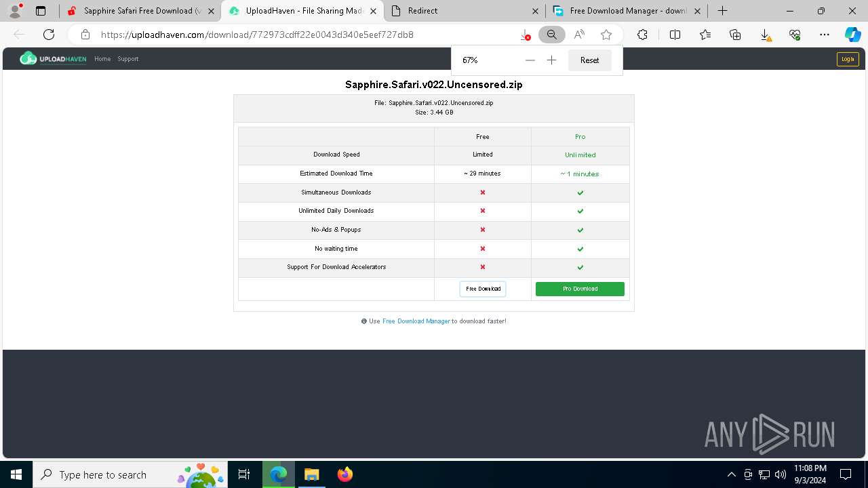Image resolution: width=868 pixels, height=488 pixels.
Task: Click the No-Ads & Popups row label
Action: (336, 230)
